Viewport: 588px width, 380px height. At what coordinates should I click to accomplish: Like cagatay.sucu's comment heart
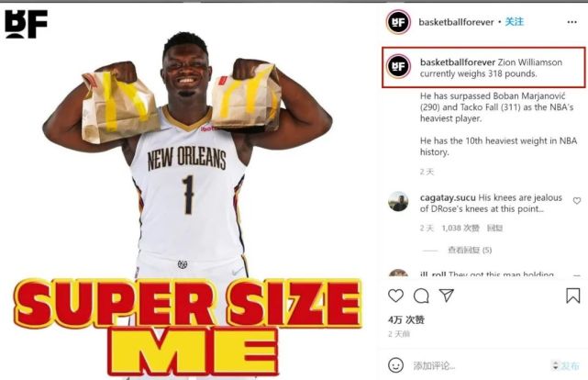click(577, 201)
